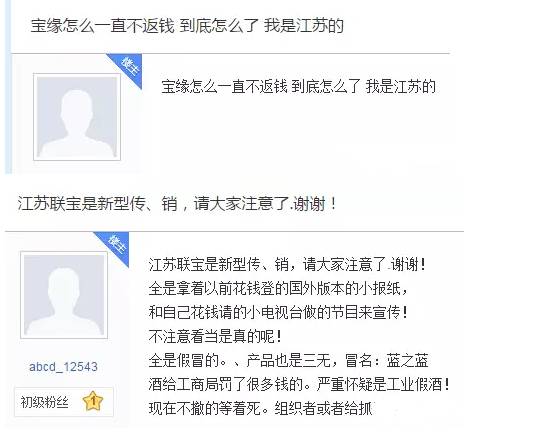Click the line starting 酒给工商局罚了很多钱
The image size is (555, 440).
pyautogui.click(x=299, y=384)
